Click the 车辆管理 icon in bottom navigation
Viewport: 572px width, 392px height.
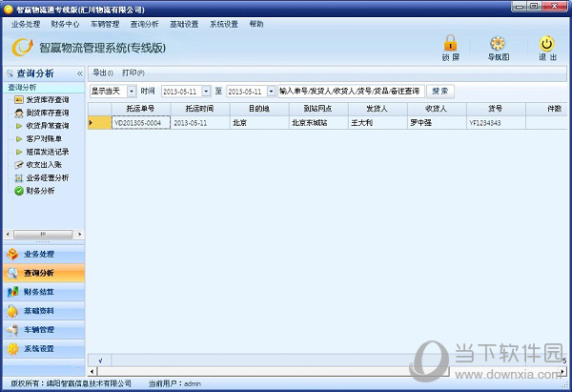pos(12,330)
